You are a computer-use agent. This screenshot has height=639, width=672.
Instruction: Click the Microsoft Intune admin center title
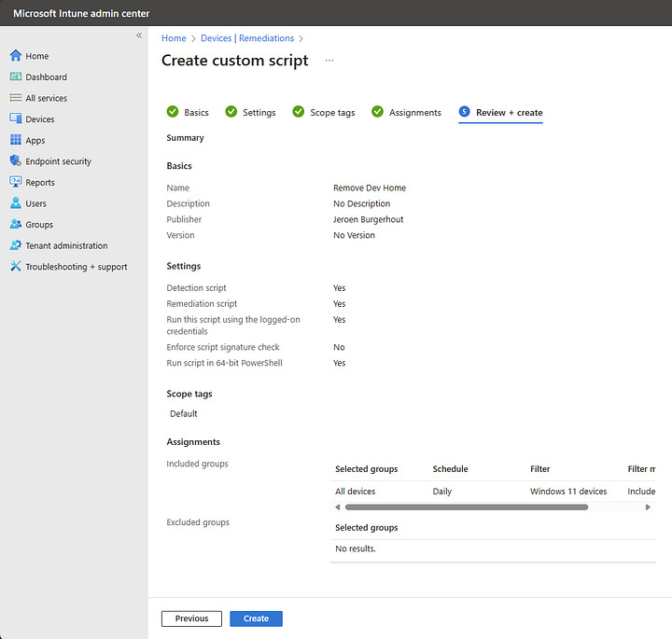(x=81, y=13)
